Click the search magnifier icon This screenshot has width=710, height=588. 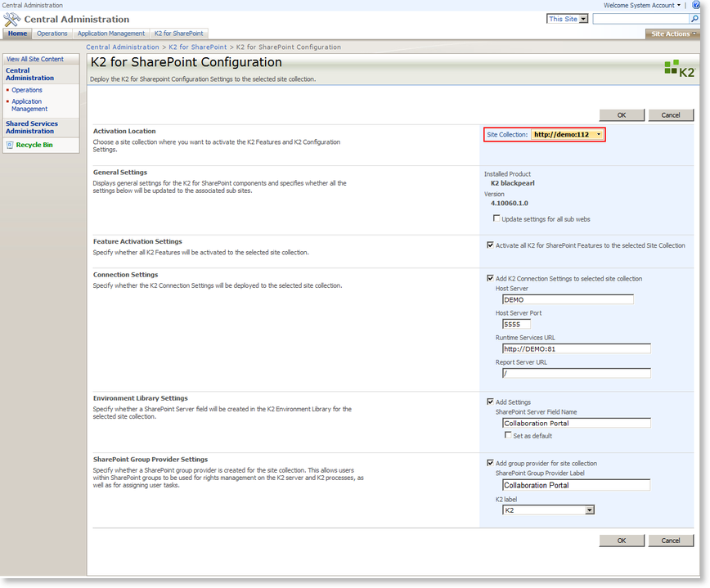694,19
